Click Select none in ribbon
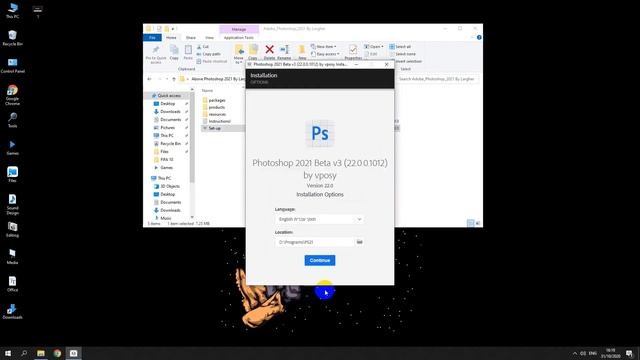640x360 pixels. (x=402, y=54)
